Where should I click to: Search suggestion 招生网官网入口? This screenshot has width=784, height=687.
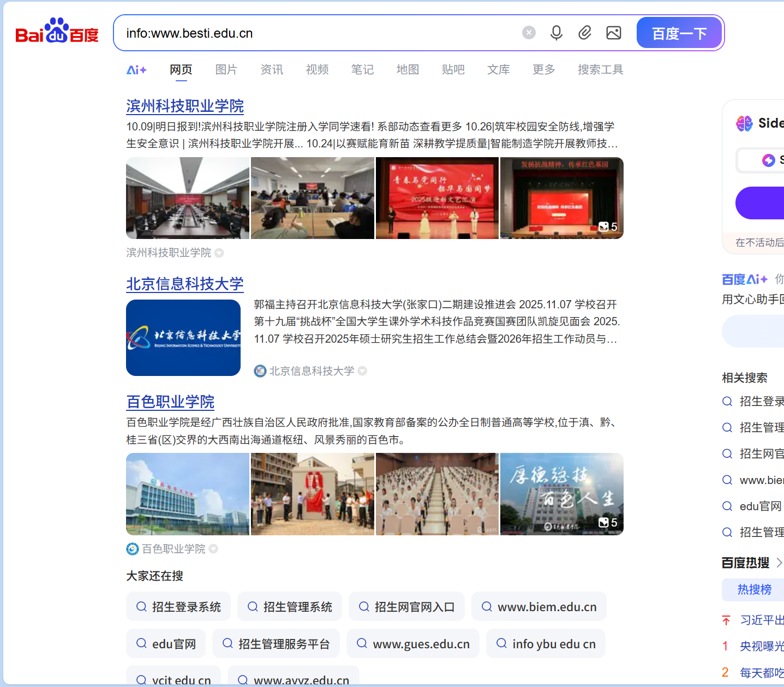tap(406, 607)
